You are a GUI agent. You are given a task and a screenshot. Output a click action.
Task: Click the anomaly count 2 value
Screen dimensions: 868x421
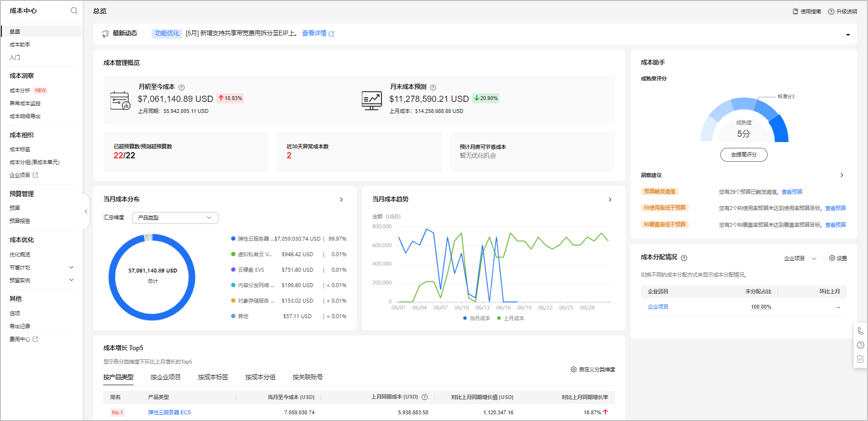point(289,155)
